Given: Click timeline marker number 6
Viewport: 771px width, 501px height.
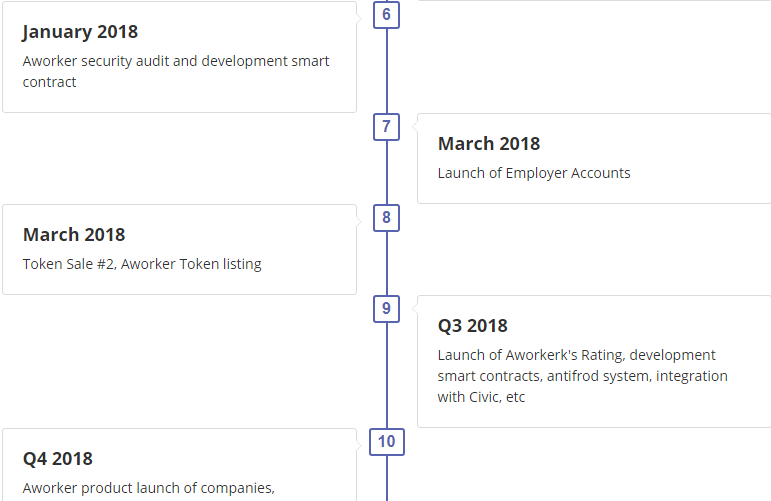Looking at the screenshot, I should [x=386, y=15].
